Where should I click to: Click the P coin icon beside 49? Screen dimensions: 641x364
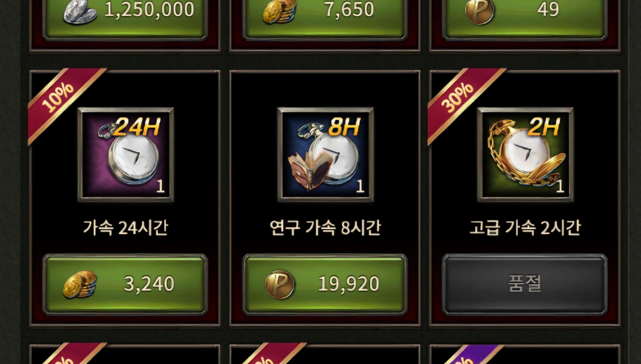click(479, 11)
